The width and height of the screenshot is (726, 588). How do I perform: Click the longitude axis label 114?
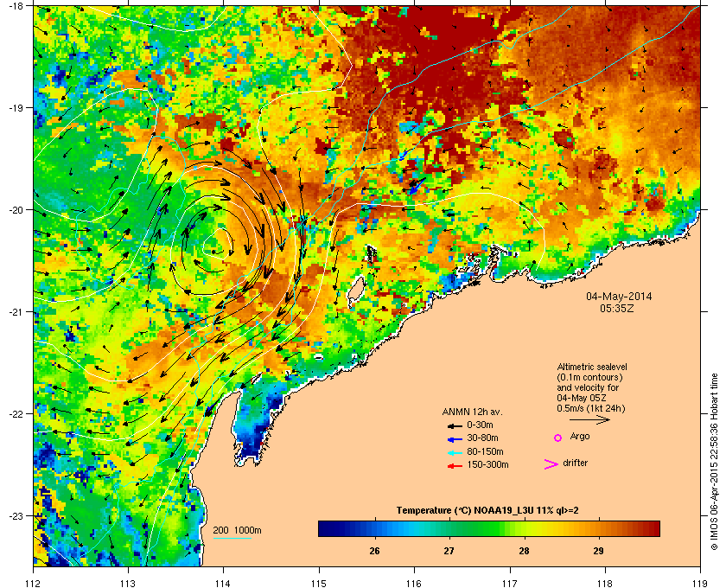coord(223,584)
